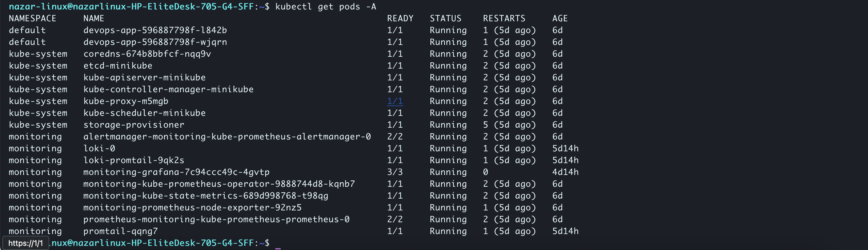Select the coredns-674b8bbfcf-nqq9v pod name
868x250 pixels.
[147, 54]
